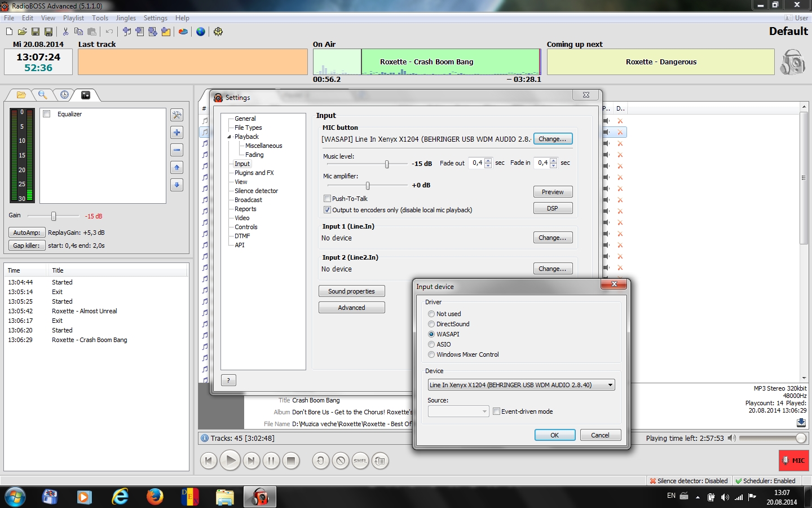Click the Cut scissors toolbar icon

65,32
